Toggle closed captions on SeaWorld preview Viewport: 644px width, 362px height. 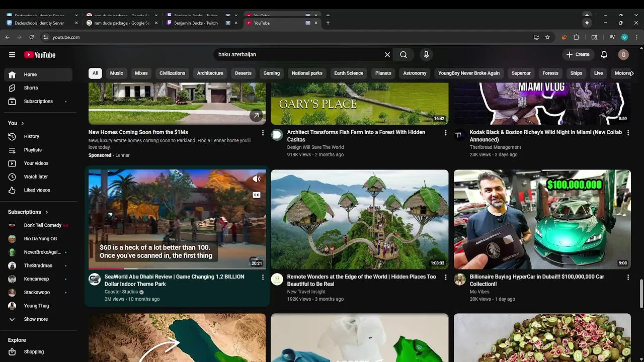click(257, 195)
